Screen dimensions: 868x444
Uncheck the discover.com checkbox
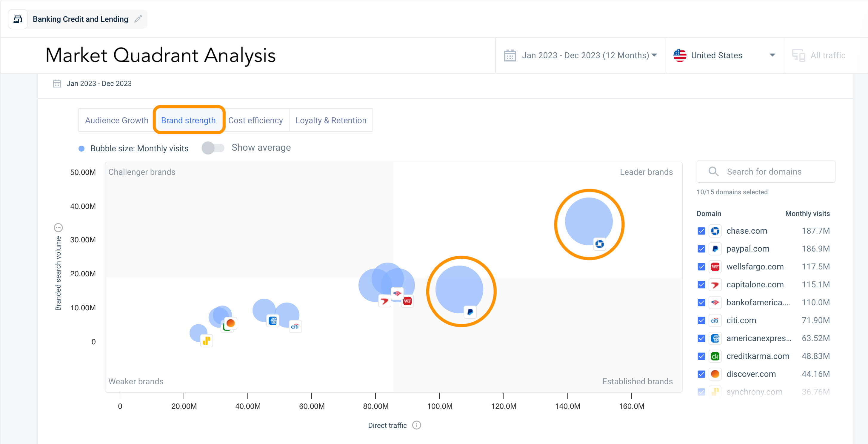pyautogui.click(x=701, y=374)
